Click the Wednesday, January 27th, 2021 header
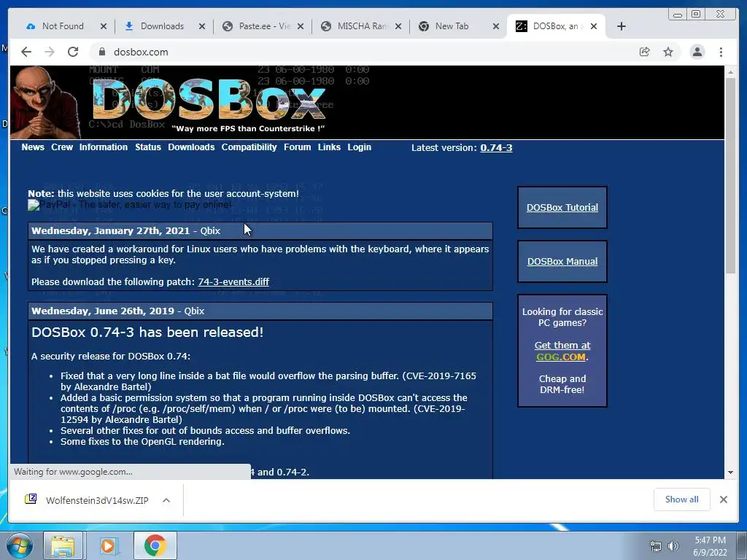This screenshot has width=747, height=560. 260,231
